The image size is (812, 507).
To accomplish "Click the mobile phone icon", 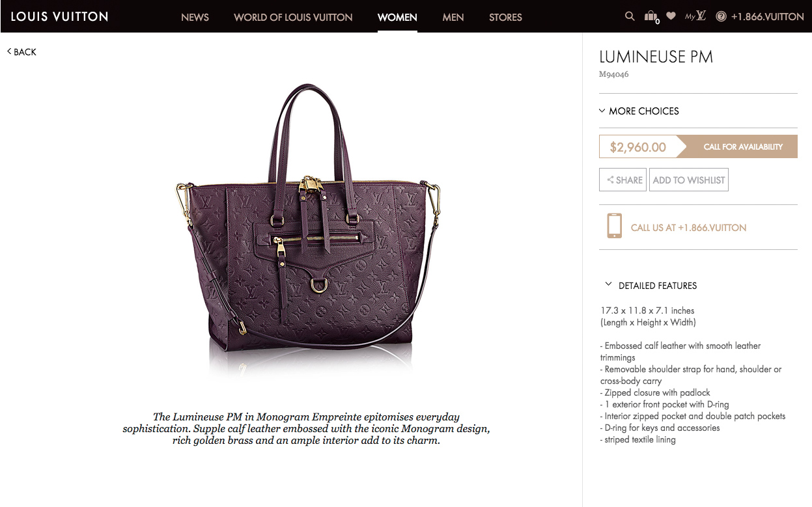I will pyautogui.click(x=614, y=226).
